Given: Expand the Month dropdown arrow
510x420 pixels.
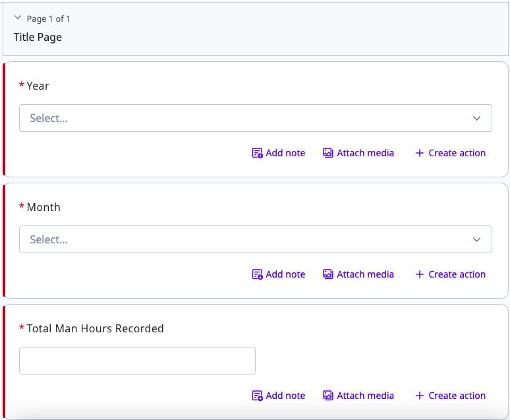Looking at the screenshot, I should (476, 239).
